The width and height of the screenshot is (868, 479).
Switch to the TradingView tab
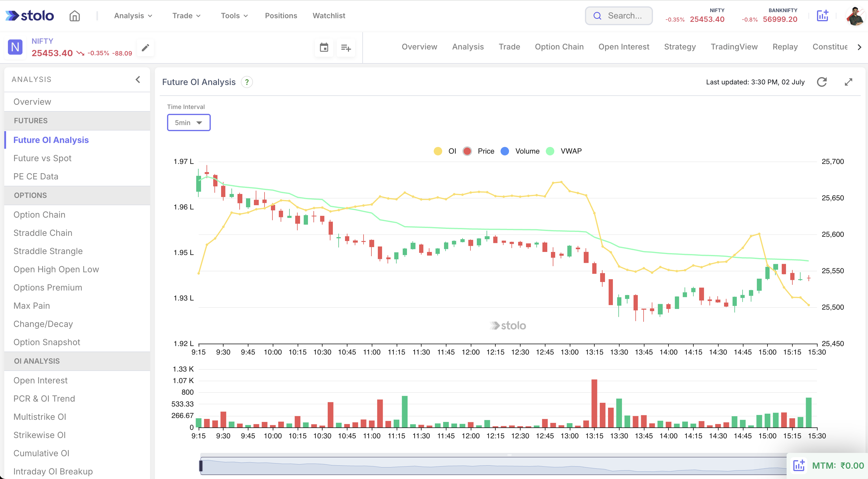(734, 47)
